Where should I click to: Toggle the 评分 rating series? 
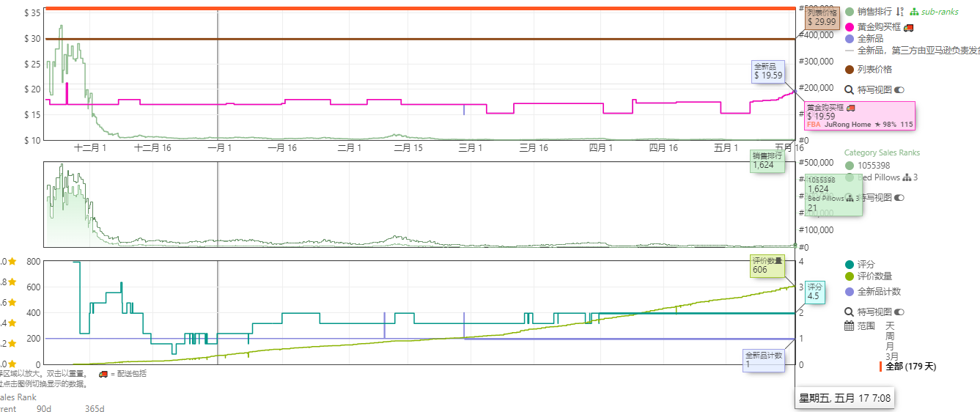coord(860,265)
